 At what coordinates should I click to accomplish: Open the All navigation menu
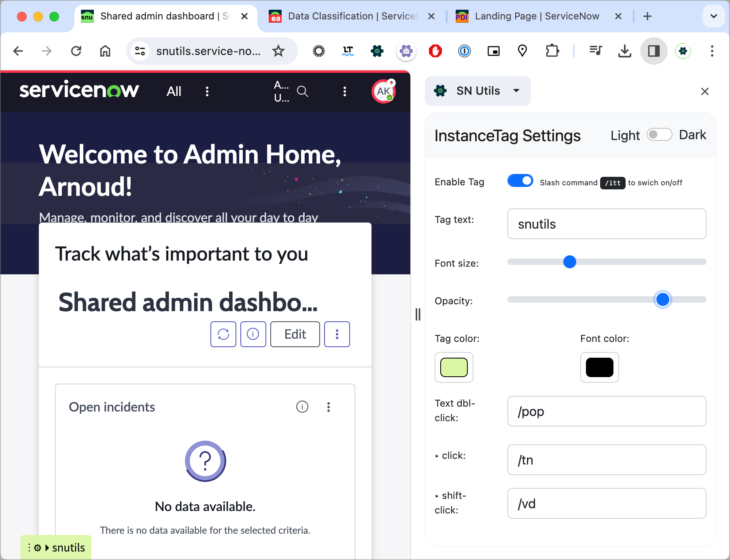click(174, 91)
